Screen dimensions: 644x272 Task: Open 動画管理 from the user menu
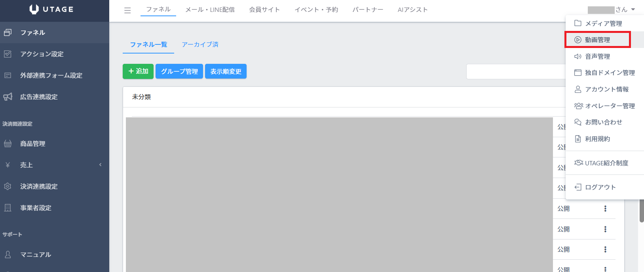point(597,40)
